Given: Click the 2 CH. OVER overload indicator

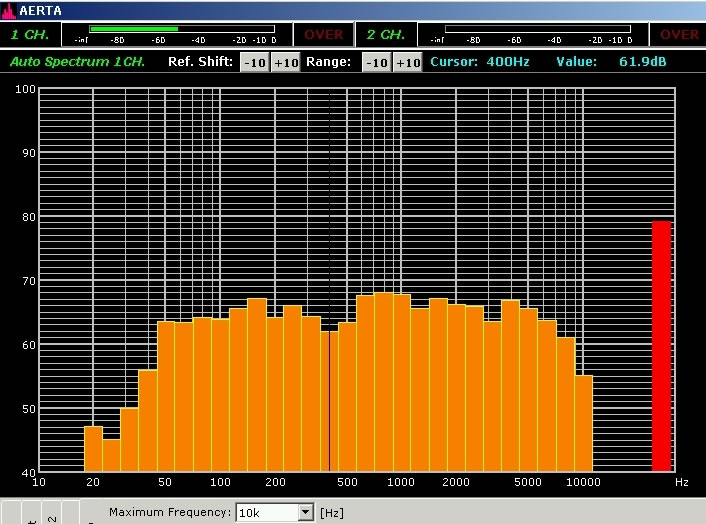Looking at the screenshot, I should coord(679,35).
